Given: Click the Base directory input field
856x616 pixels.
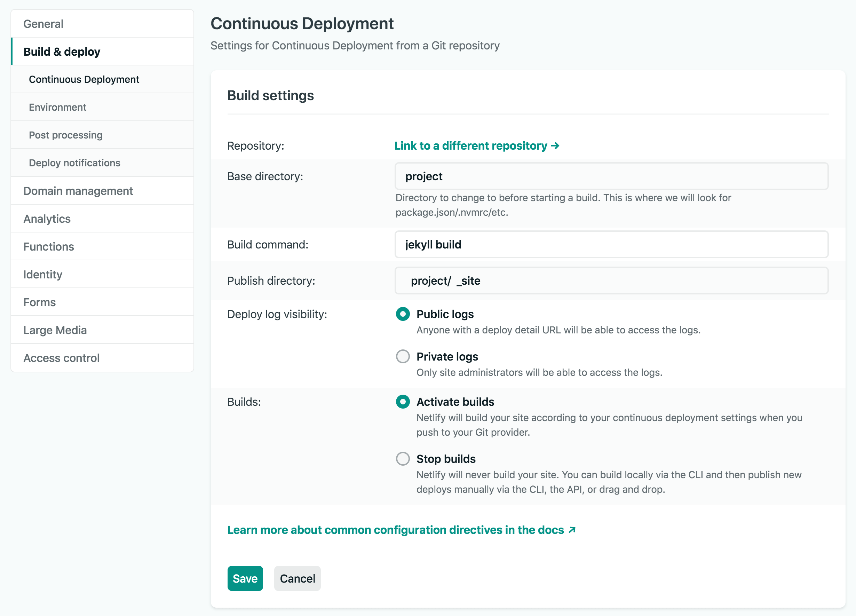Looking at the screenshot, I should click(x=611, y=176).
